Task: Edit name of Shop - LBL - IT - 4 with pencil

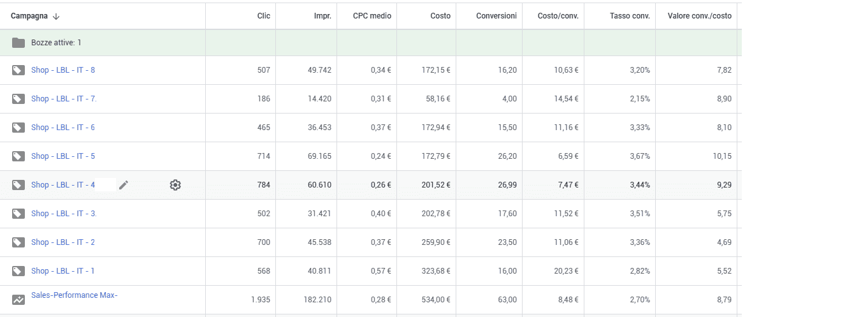Action: tap(124, 185)
